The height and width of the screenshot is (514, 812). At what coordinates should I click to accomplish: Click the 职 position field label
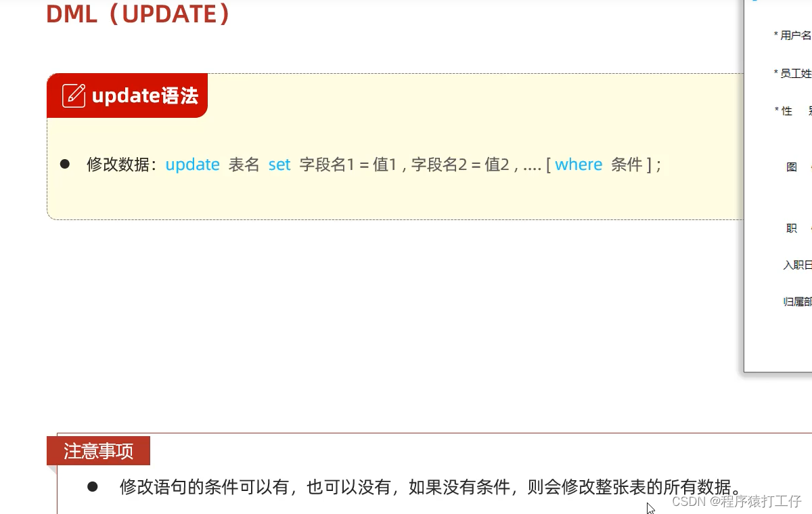792,229
